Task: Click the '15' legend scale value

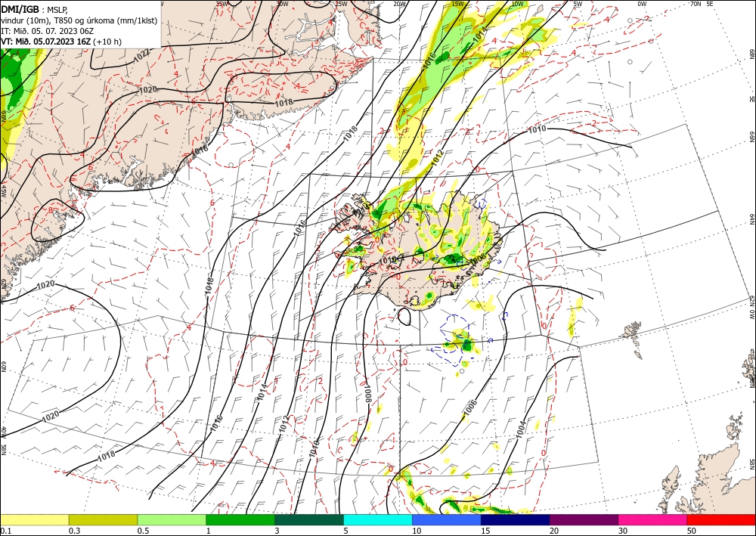Action: tap(485, 531)
